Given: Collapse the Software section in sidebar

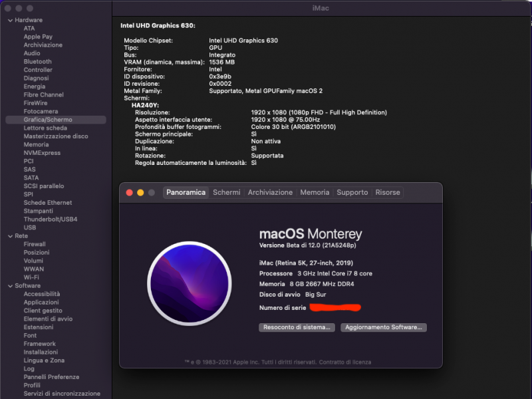Looking at the screenshot, I should (9, 286).
